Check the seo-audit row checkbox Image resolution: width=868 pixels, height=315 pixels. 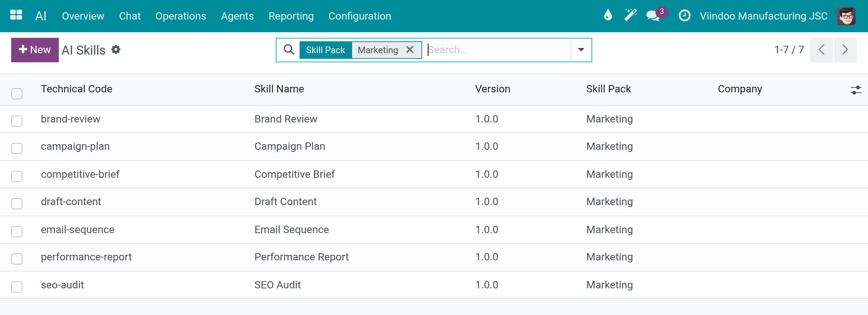pos(17,287)
